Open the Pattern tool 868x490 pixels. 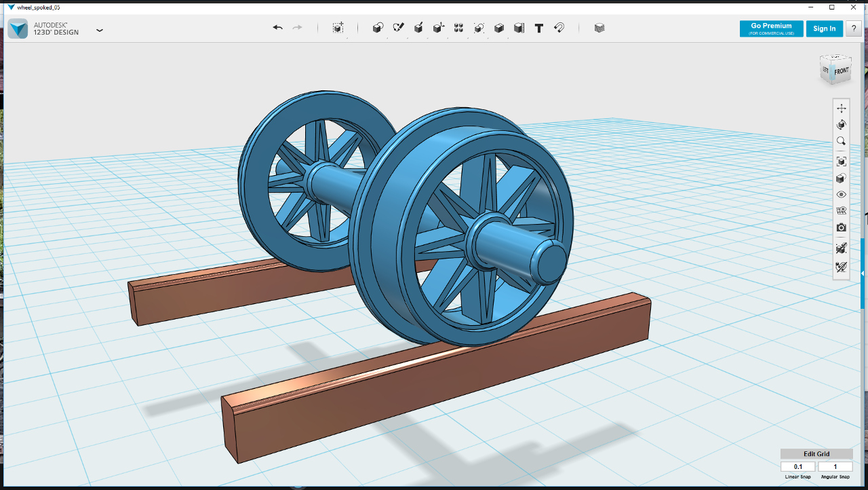click(x=458, y=28)
